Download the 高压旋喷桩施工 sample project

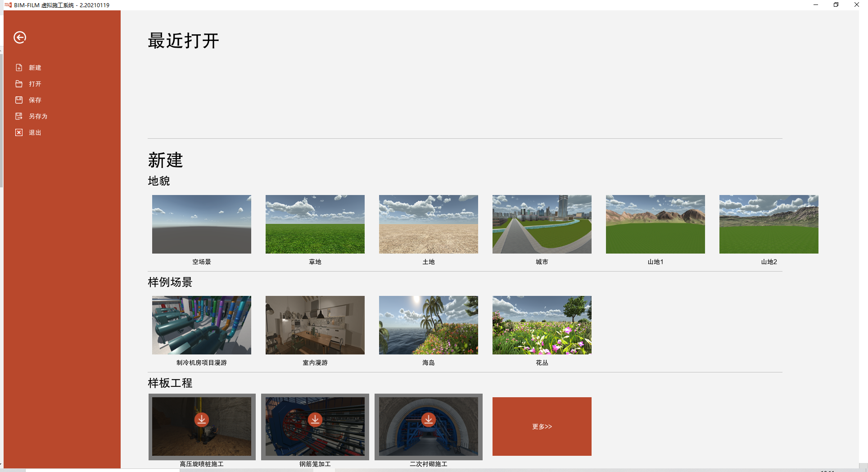point(202,420)
